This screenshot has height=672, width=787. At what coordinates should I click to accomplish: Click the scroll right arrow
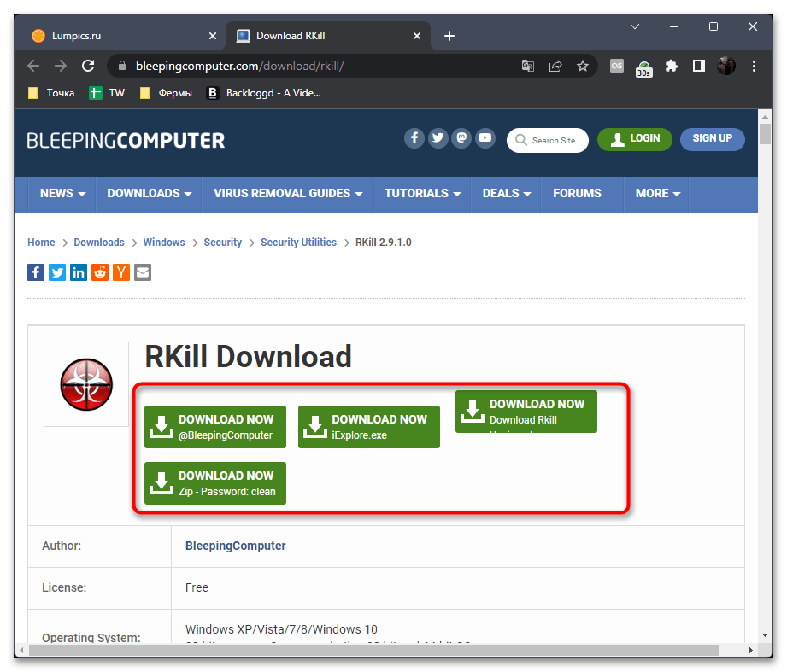pyautogui.click(x=750, y=650)
